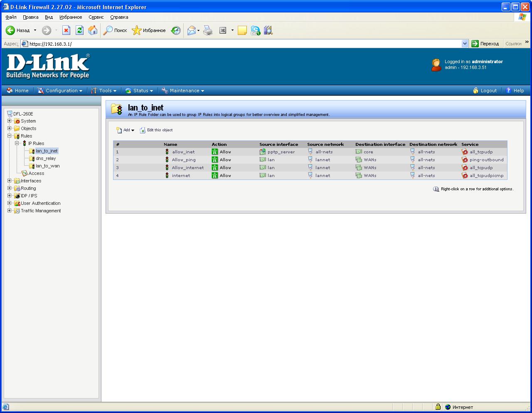This screenshot has width=532, height=413.
Task: Go to Home in D-Link navbar
Action: tap(18, 91)
